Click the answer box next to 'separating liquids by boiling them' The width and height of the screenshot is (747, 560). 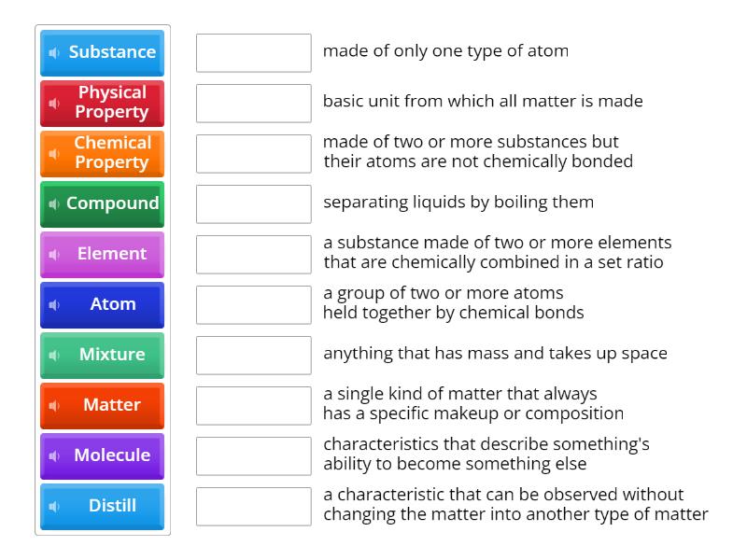coord(253,203)
